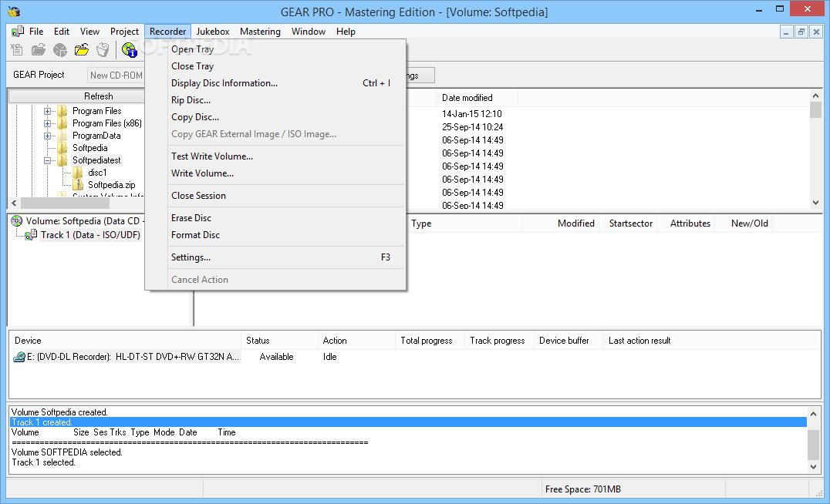Screen dimensions: 830x504
Task: Click the 14-Jan-15 12:10 date entry
Action: tap(471, 114)
